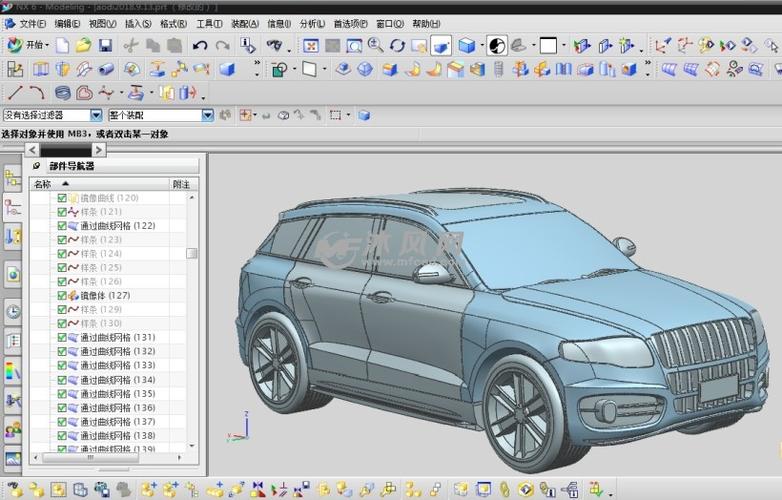The width and height of the screenshot is (782, 500).
Task: Click the History clock sidebar icon
Action: tap(13, 311)
